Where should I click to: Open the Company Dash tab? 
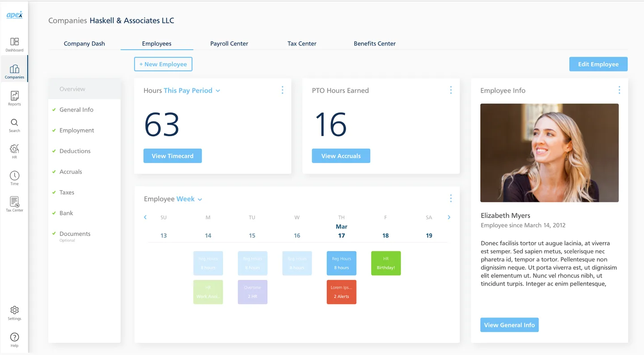click(84, 43)
